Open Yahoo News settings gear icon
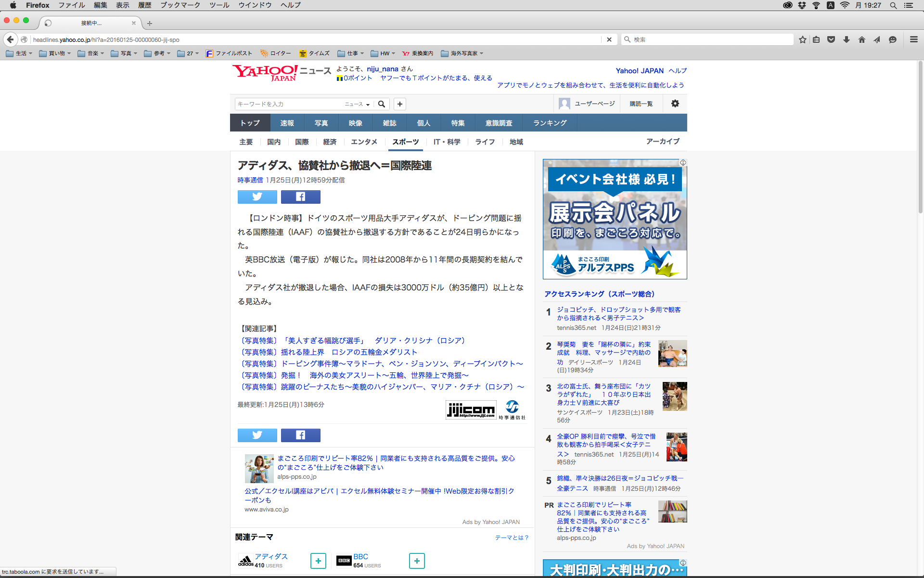924x578 pixels. pyautogui.click(x=675, y=104)
